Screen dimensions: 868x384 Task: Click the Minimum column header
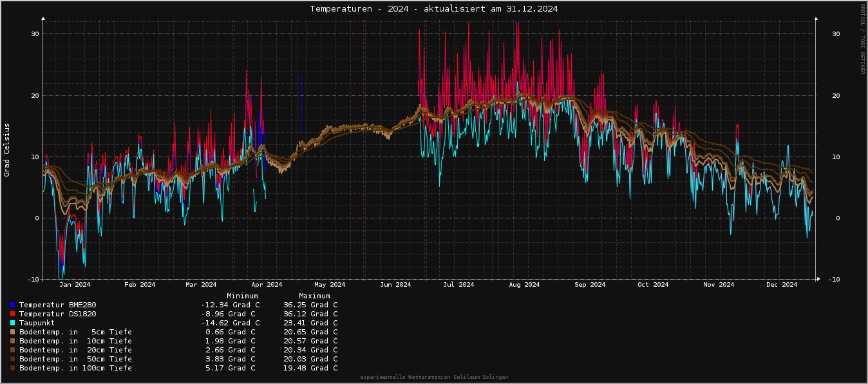tap(242, 296)
